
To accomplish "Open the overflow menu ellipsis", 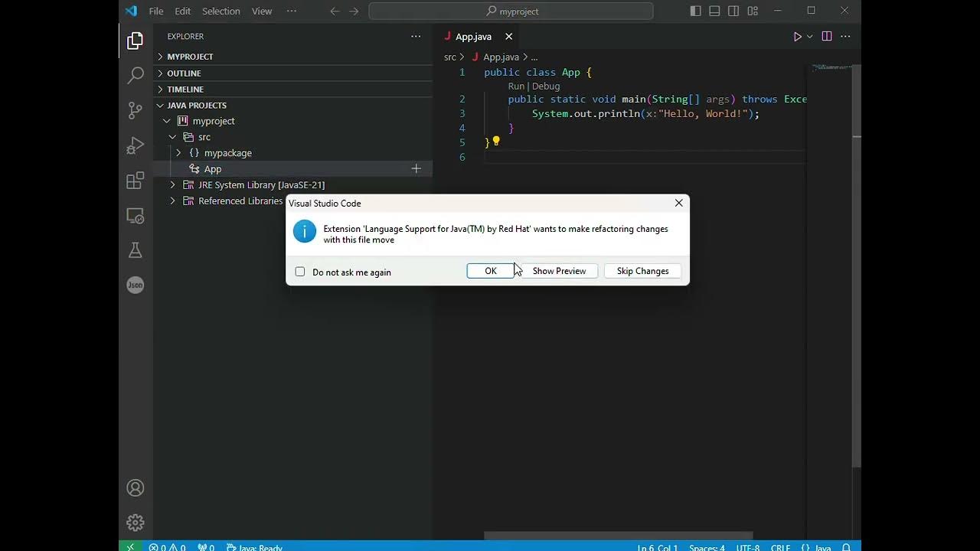I will point(292,11).
